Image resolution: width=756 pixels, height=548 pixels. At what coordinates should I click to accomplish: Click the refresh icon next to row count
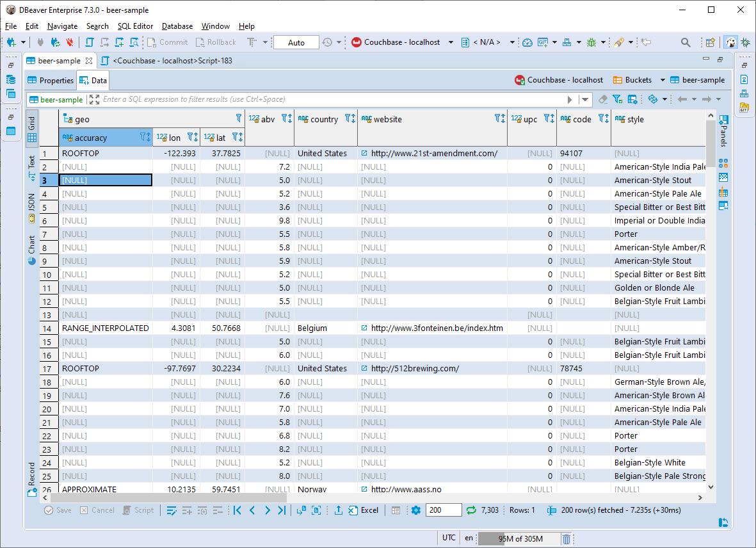[471, 510]
